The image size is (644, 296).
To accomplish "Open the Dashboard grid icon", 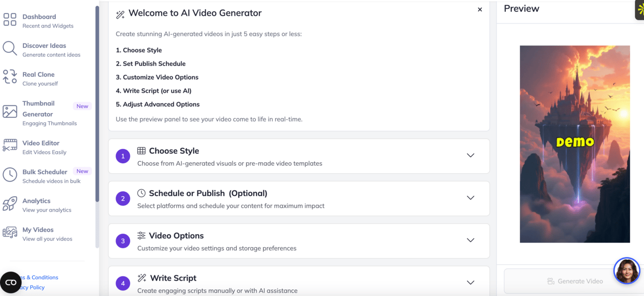I will (x=10, y=19).
